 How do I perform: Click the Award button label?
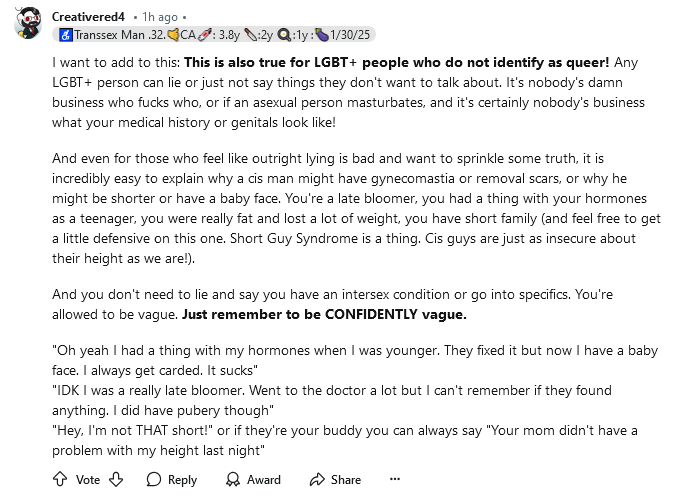[264, 480]
